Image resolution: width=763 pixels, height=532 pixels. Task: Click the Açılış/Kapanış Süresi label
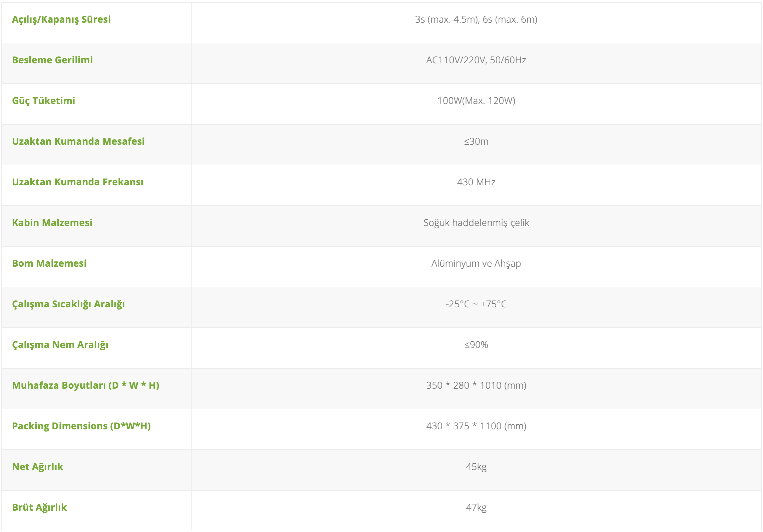[61, 19]
